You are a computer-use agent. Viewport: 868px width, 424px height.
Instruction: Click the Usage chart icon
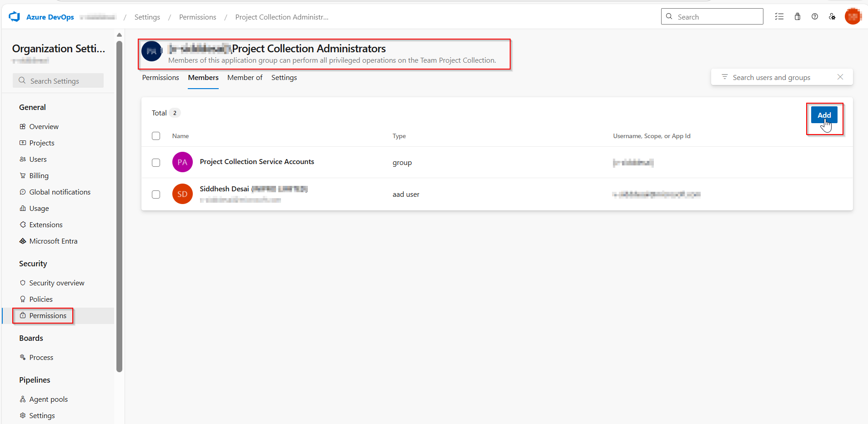[23, 208]
